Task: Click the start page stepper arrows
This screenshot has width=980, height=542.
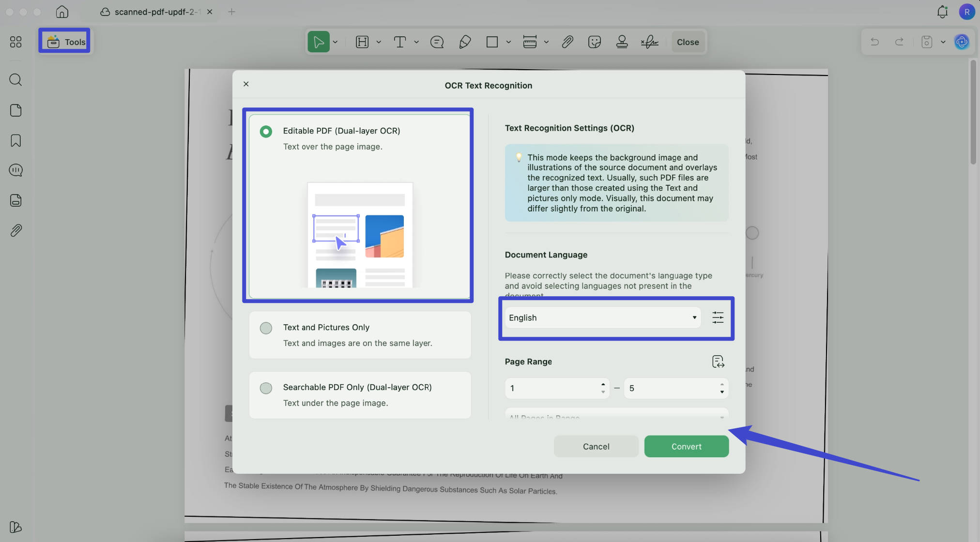Action: (603, 388)
